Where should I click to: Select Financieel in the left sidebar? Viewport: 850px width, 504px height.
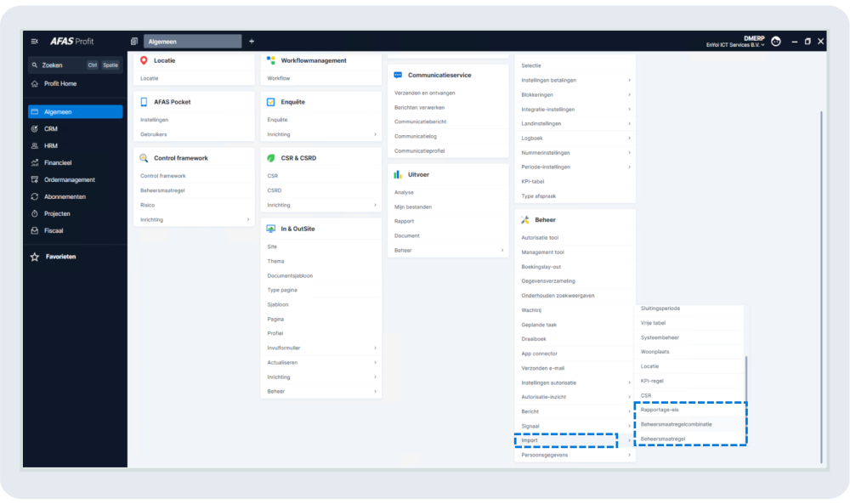57,162
